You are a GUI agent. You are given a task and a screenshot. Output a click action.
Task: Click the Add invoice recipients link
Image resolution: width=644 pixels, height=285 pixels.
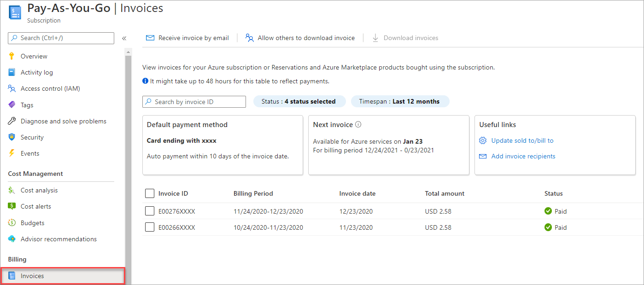[x=523, y=156]
